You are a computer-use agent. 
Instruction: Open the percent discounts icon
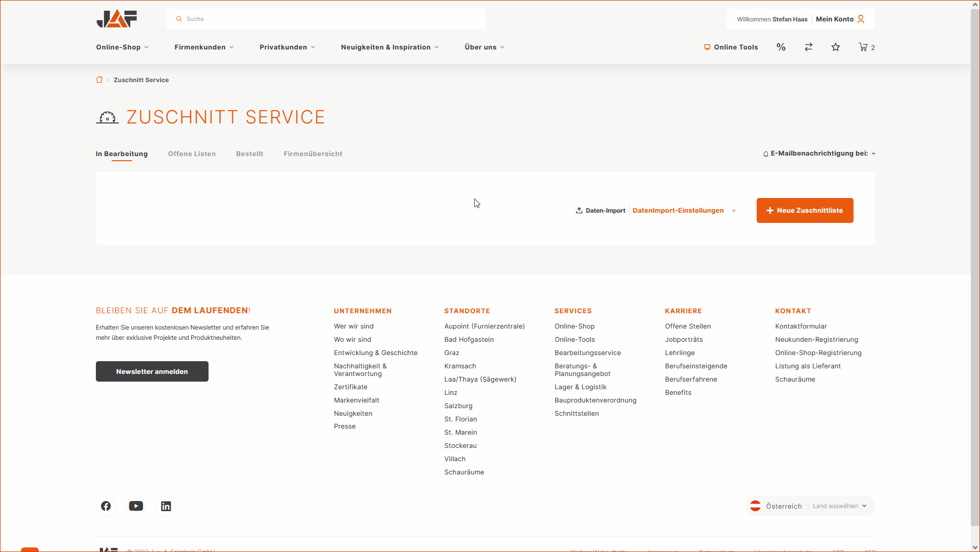pos(781,47)
